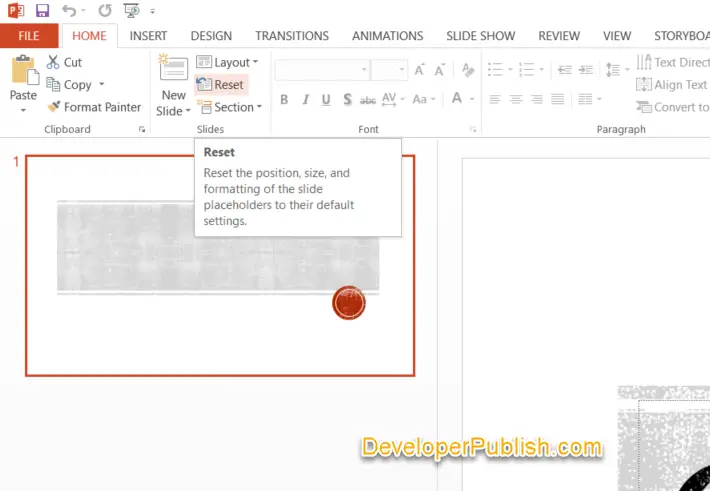The image size is (710, 491).
Task: Click the font size box
Action: tap(389, 70)
